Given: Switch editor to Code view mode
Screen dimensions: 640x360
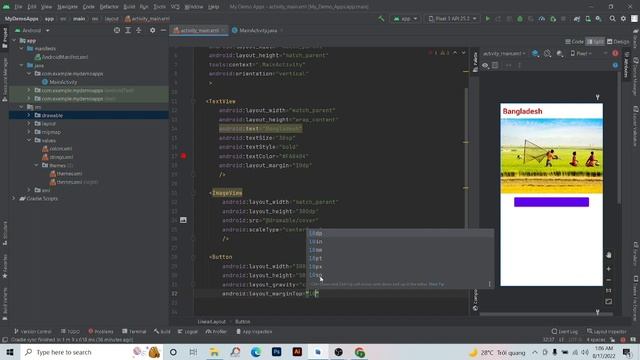Looking at the screenshot, I should click(x=574, y=42).
